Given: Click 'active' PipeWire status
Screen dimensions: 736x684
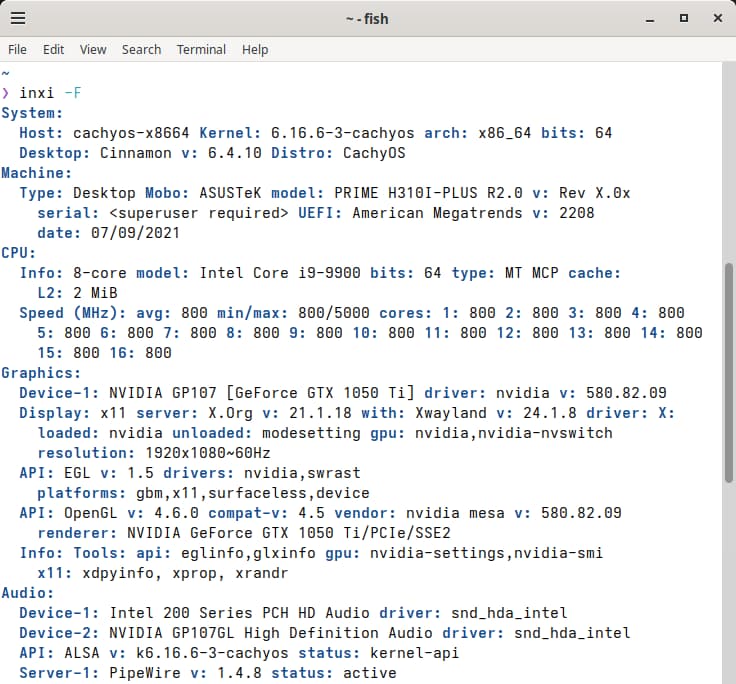Looking at the screenshot, I should 369,673.
